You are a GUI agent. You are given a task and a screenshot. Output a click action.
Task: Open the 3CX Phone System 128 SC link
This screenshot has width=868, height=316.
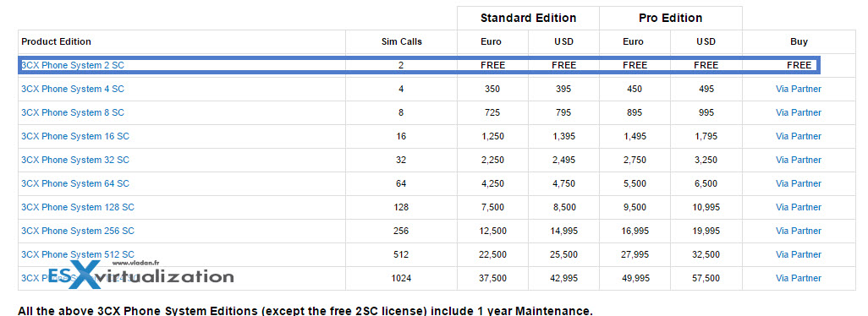[x=78, y=207]
